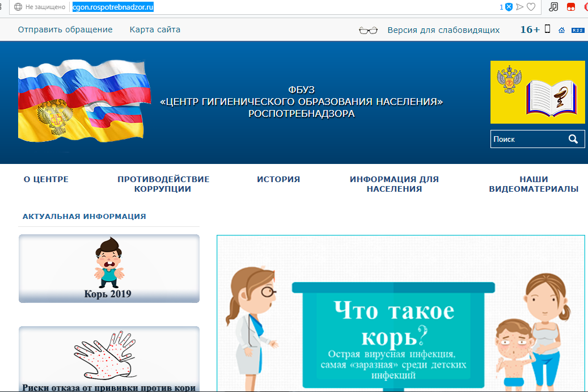Click the ФБУЗ center title heading
Viewport: 588px width, 392px height.
pyautogui.click(x=302, y=102)
